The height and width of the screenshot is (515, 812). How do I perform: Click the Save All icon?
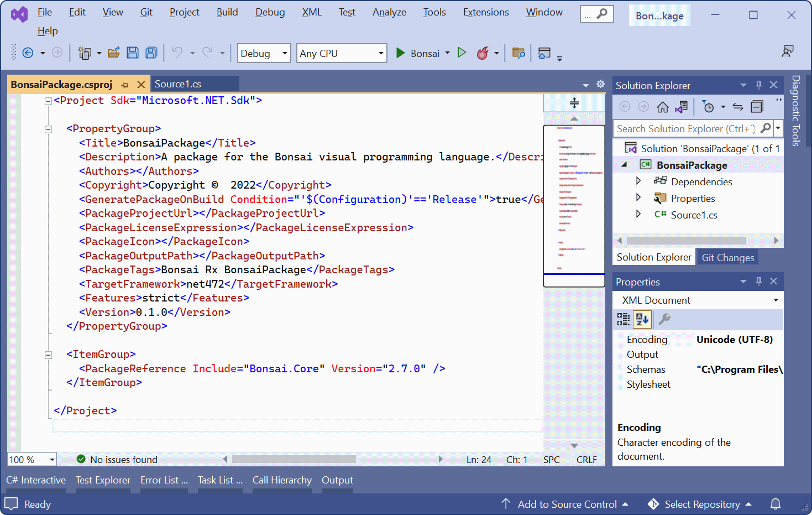tap(151, 53)
